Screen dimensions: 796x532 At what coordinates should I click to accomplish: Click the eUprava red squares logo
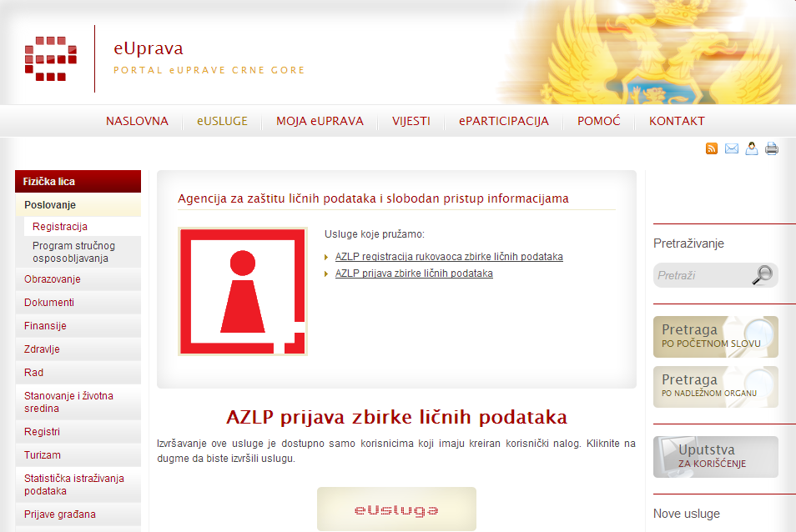coord(50,58)
